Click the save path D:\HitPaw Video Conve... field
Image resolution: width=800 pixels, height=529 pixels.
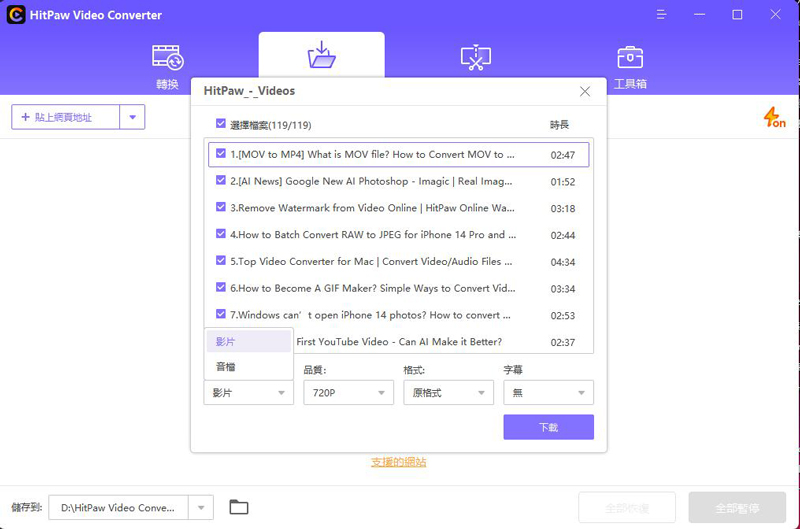[x=118, y=508]
